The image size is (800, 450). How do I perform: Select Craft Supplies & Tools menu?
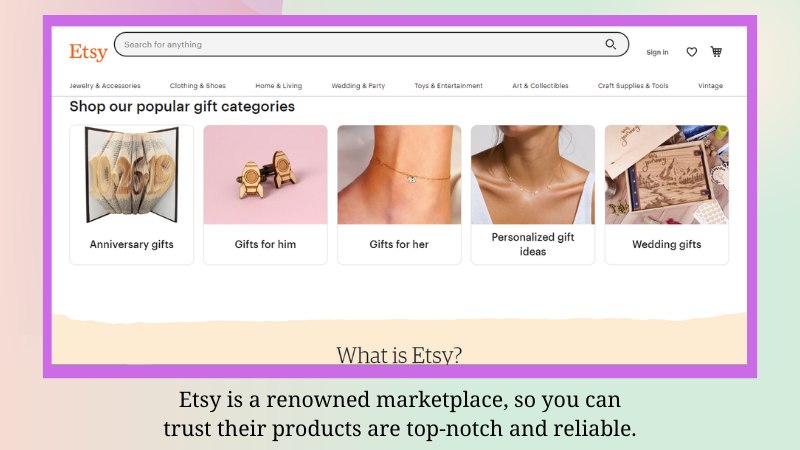(x=633, y=86)
